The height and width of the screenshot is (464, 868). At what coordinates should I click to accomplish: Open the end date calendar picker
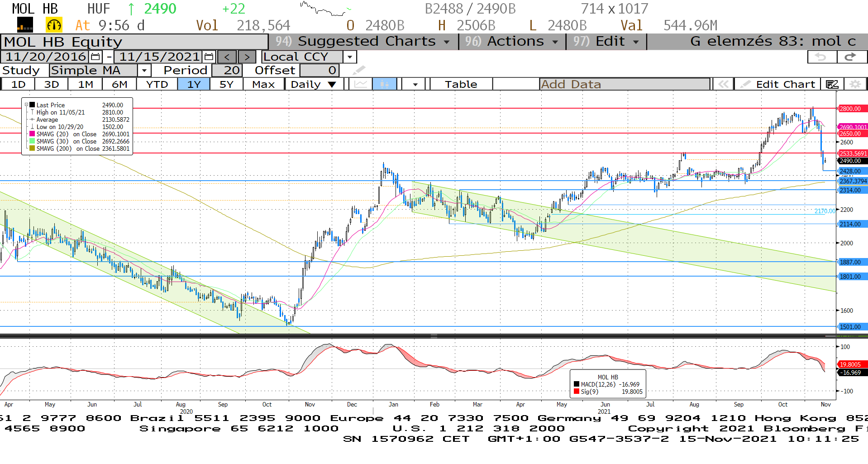pos(209,57)
